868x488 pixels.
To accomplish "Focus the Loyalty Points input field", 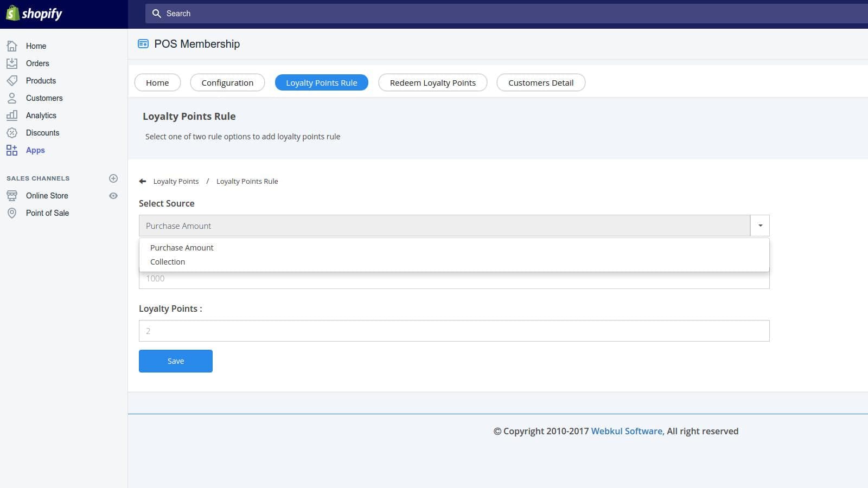I will tap(454, 331).
